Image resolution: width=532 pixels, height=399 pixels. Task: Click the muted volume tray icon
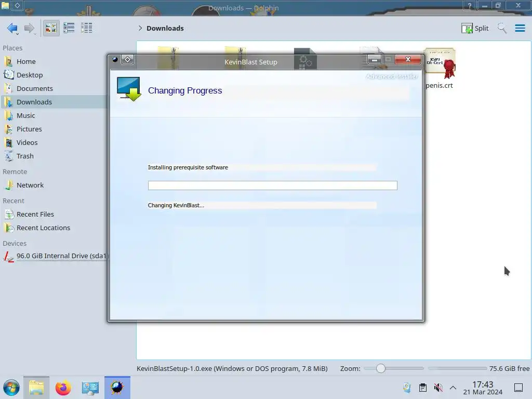[x=438, y=388]
